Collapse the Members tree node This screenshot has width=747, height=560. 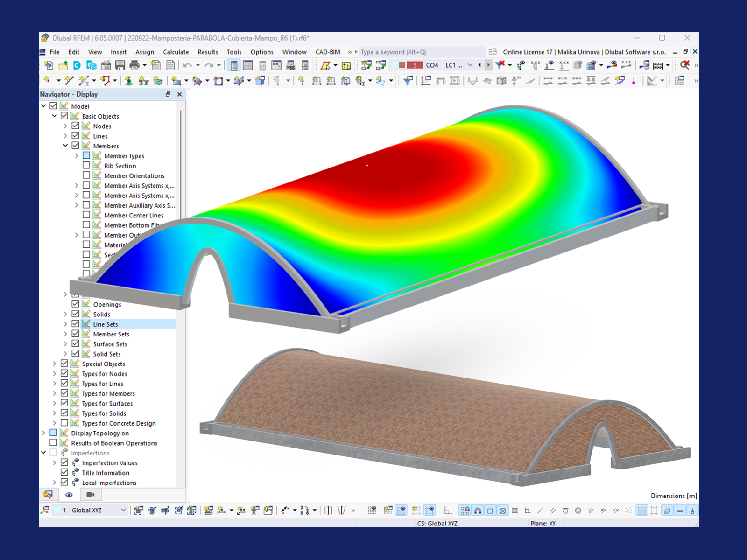65,146
